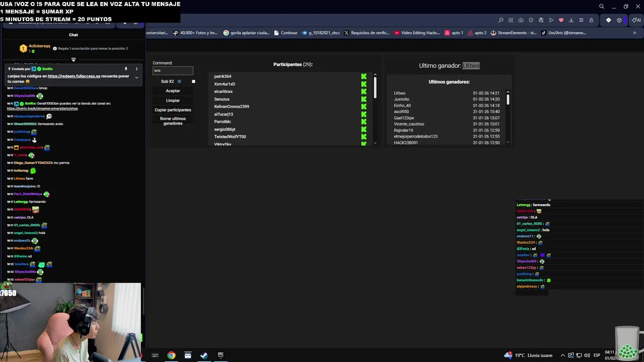644x362 pixels.
Task: Click the Copiar participantes button
Action: coord(173,110)
